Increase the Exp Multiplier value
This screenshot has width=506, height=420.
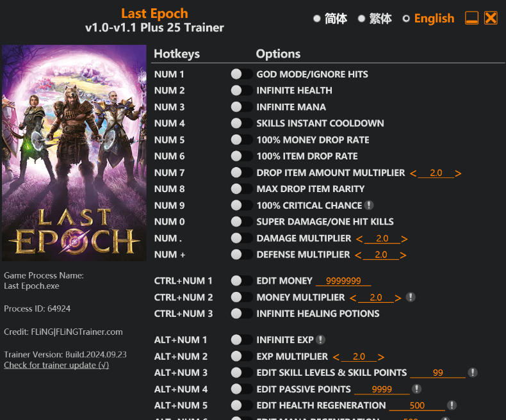click(381, 357)
